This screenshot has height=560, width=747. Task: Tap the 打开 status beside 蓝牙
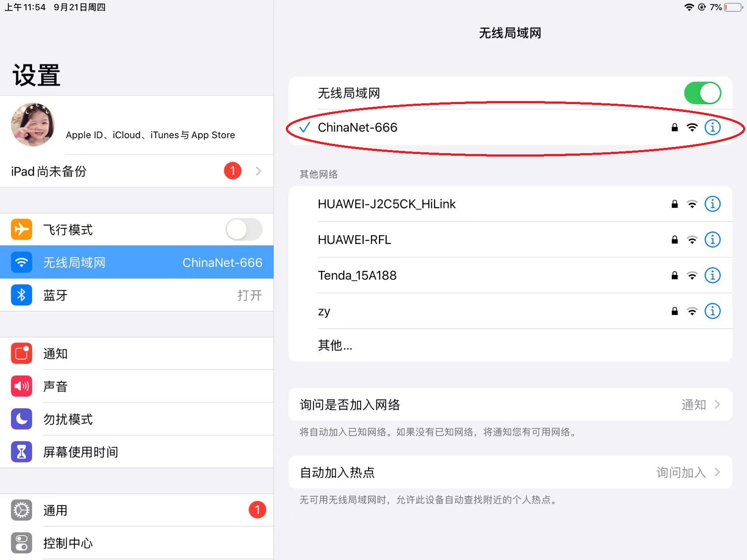click(x=249, y=295)
